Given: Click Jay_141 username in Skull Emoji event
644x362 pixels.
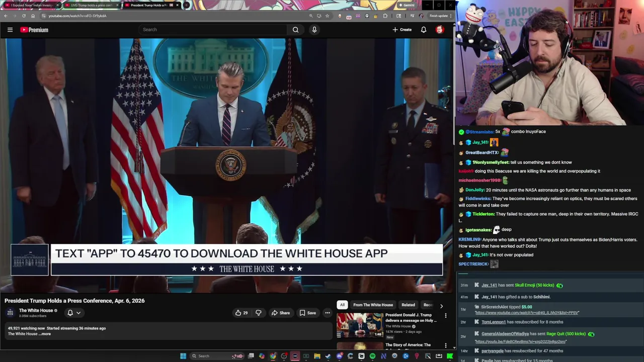Looking at the screenshot, I should coord(489,285).
